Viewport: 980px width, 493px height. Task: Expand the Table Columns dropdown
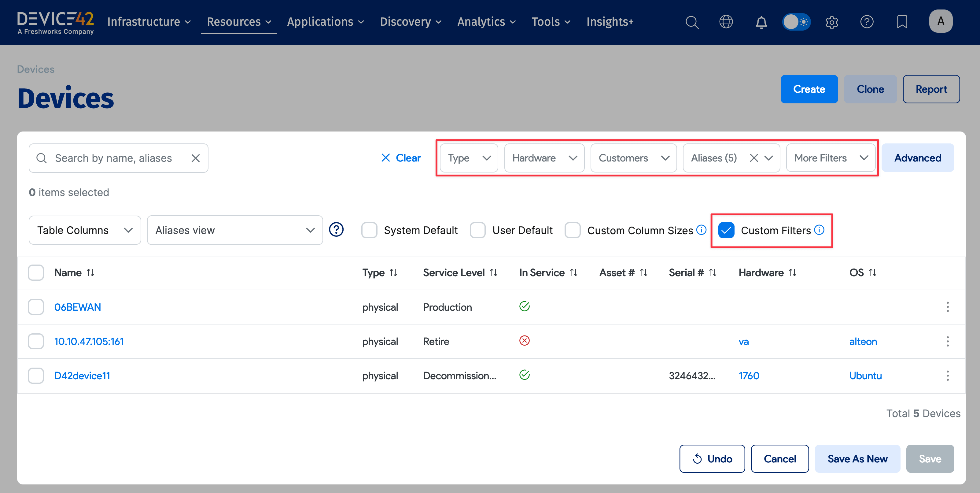pyautogui.click(x=85, y=230)
